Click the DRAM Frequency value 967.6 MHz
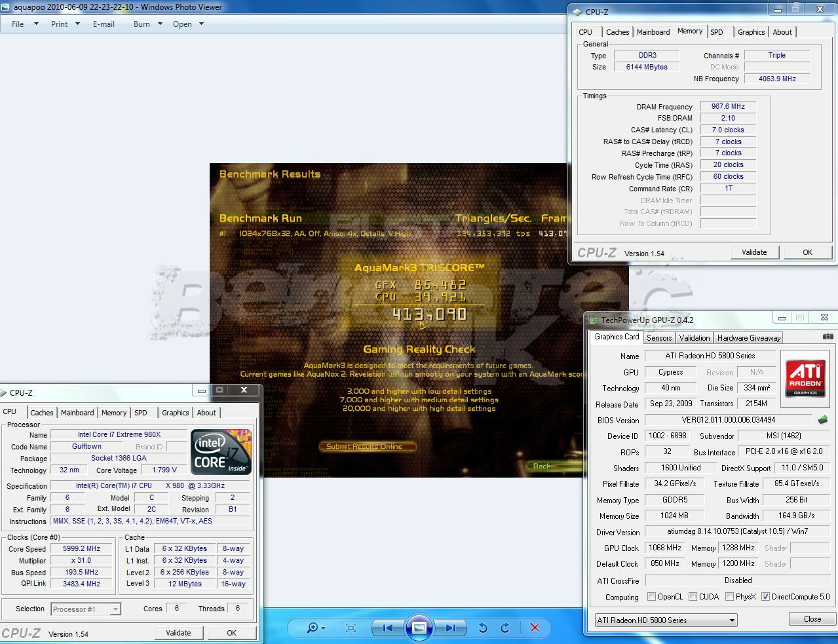838x644 pixels. coord(729,106)
